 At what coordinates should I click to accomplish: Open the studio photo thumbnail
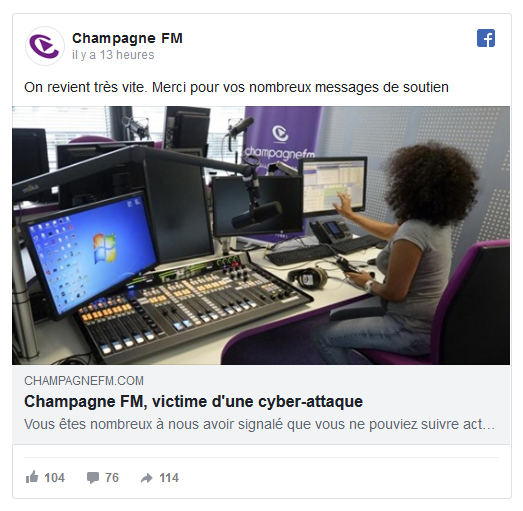point(261,235)
